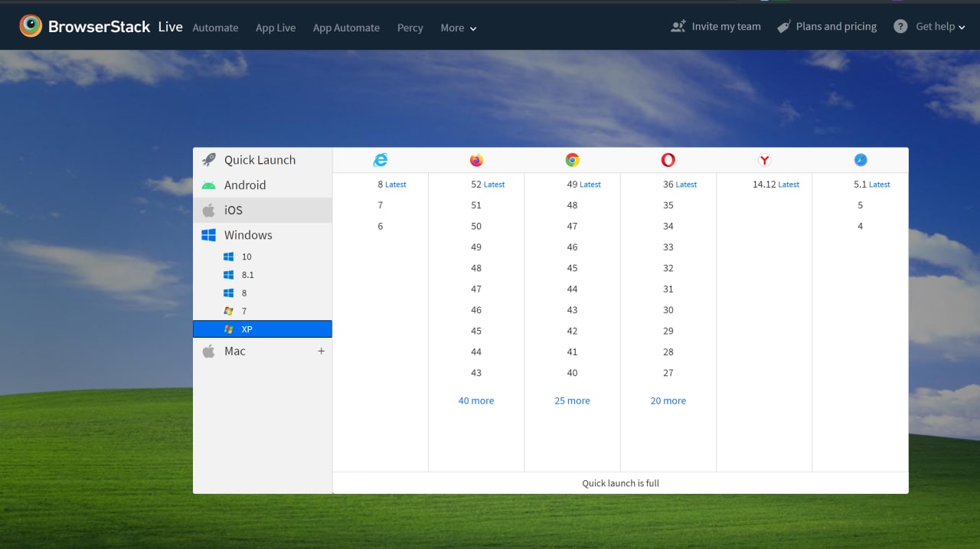Viewport: 980px width, 549px height.
Task: Select Windows 10 in OS list
Action: (263, 257)
